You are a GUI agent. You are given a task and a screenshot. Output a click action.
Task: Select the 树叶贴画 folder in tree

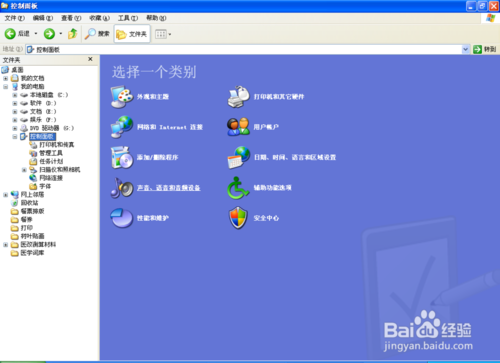[32, 236]
